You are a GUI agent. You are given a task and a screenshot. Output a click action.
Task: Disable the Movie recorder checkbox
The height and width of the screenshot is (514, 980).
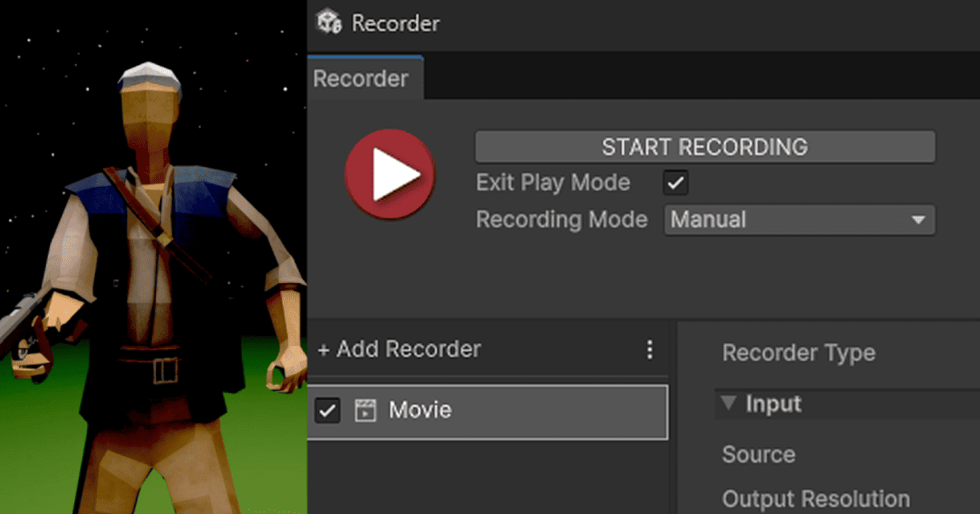point(327,410)
